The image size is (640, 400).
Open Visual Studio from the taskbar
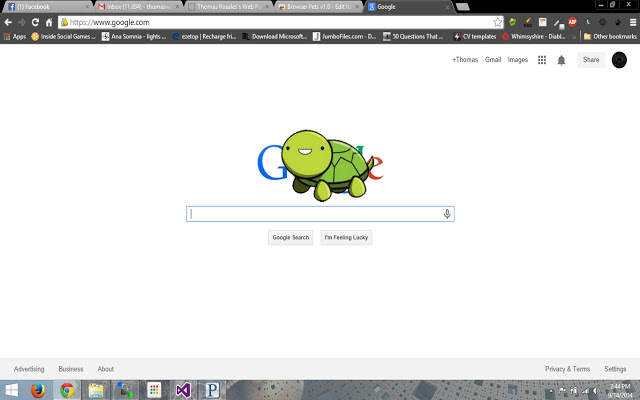tap(183, 390)
